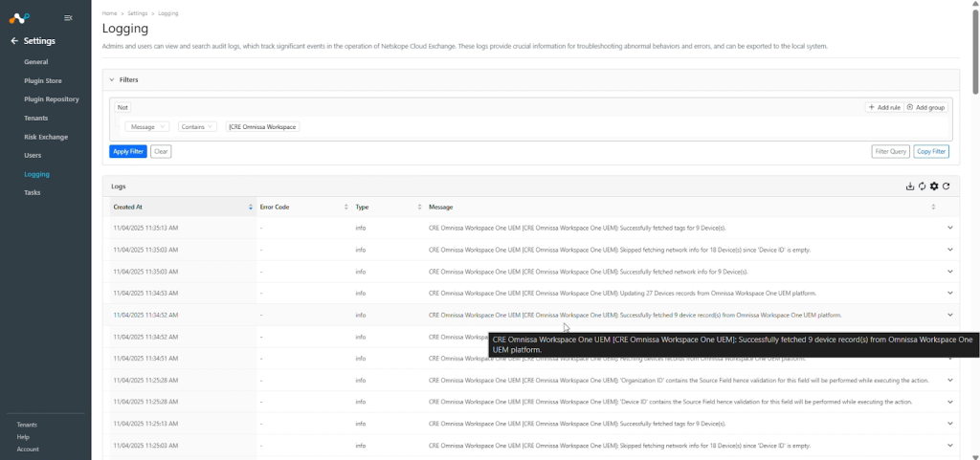Click the 'Logs' panel title
The height and width of the screenshot is (460, 980).
point(118,186)
